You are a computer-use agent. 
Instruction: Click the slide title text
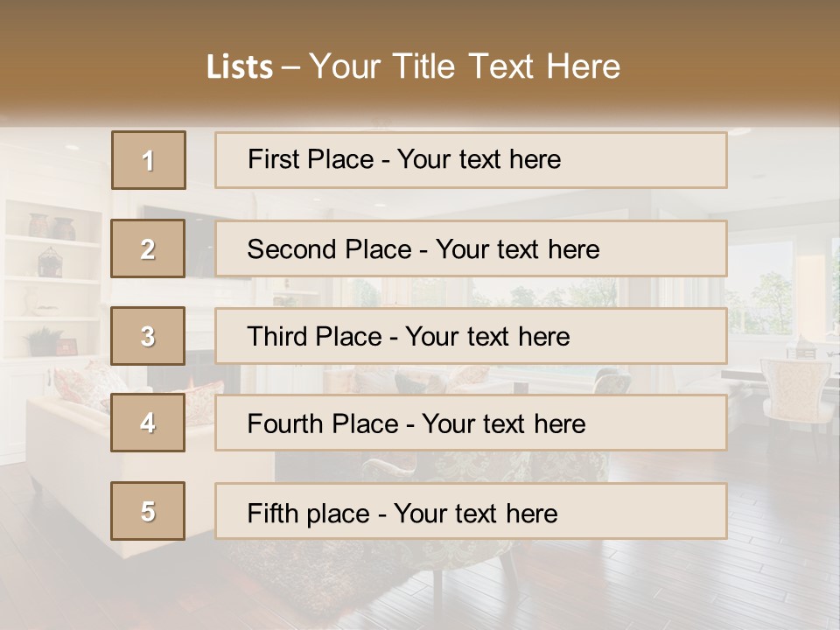[x=413, y=66]
